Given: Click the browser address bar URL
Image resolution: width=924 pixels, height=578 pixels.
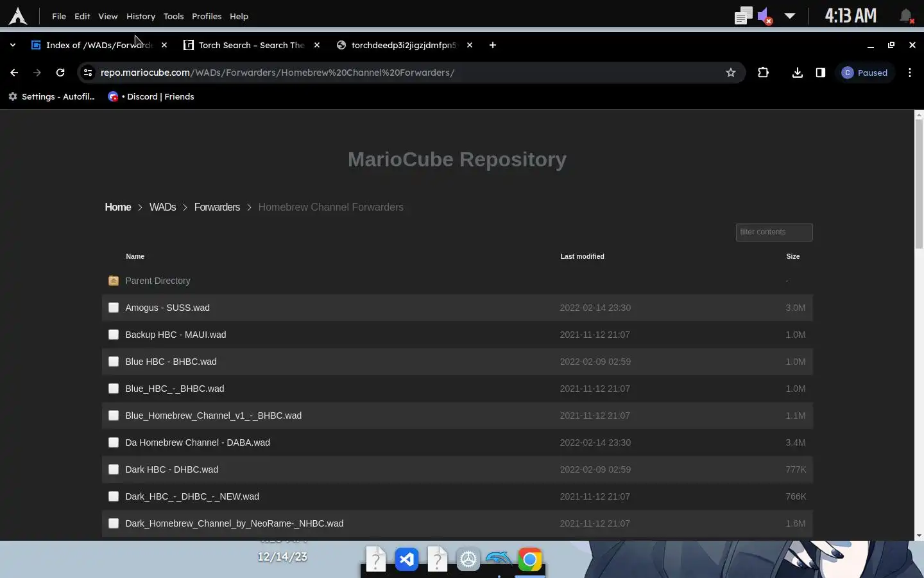Looking at the screenshot, I should coord(277,73).
